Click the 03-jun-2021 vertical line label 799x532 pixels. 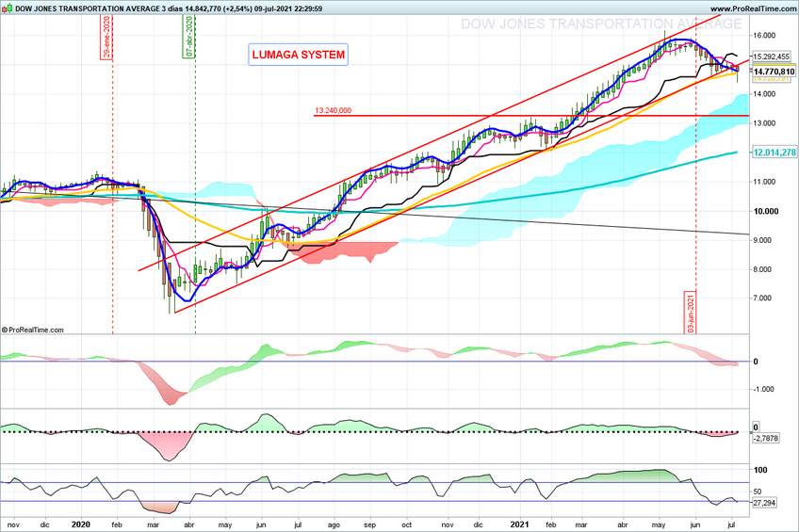point(691,313)
